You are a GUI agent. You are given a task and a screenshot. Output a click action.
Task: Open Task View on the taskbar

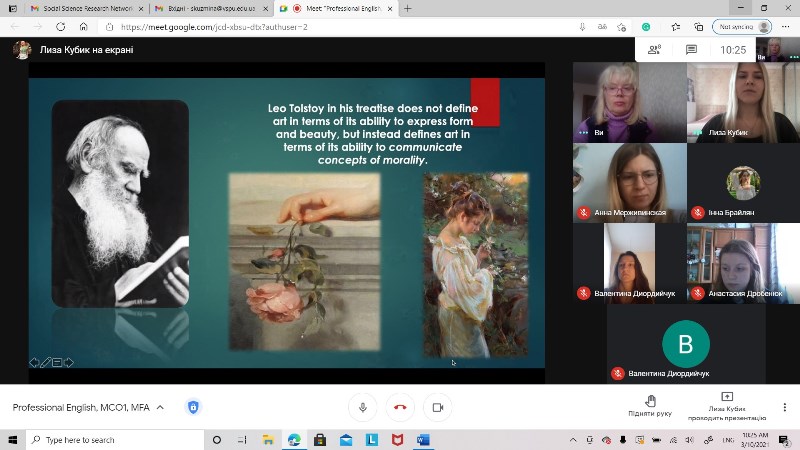pos(242,440)
